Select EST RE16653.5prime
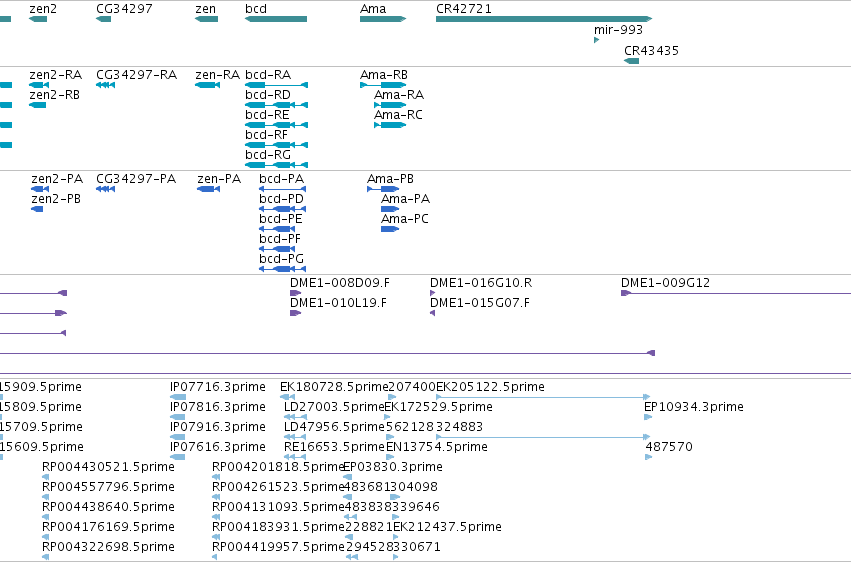This screenshot has width=851, height=562. click(295, 457)
